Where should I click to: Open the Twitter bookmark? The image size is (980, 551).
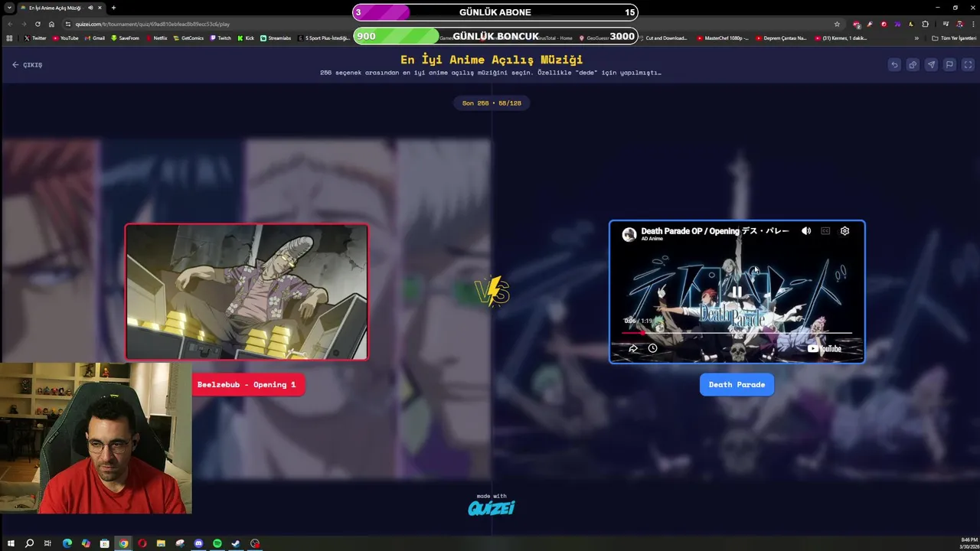click(x=35, y=37)
